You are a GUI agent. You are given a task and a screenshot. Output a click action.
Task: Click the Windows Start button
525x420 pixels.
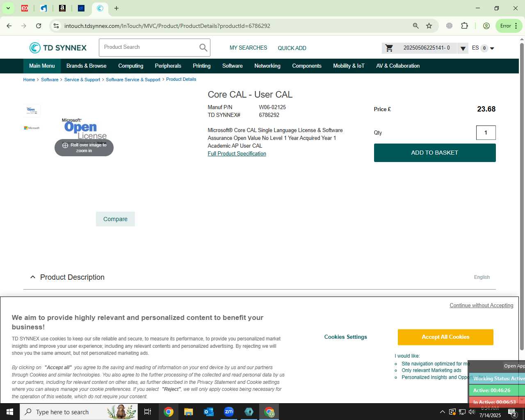click(10, 412)
